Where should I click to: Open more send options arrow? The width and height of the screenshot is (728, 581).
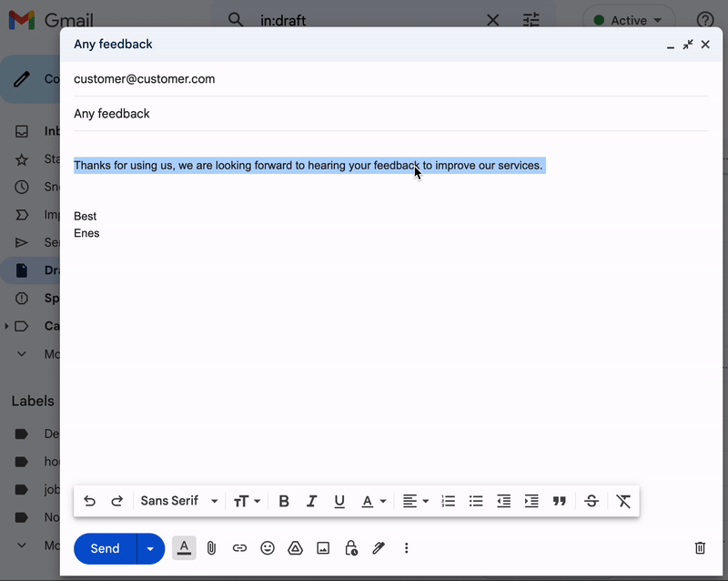click(150, 548)
